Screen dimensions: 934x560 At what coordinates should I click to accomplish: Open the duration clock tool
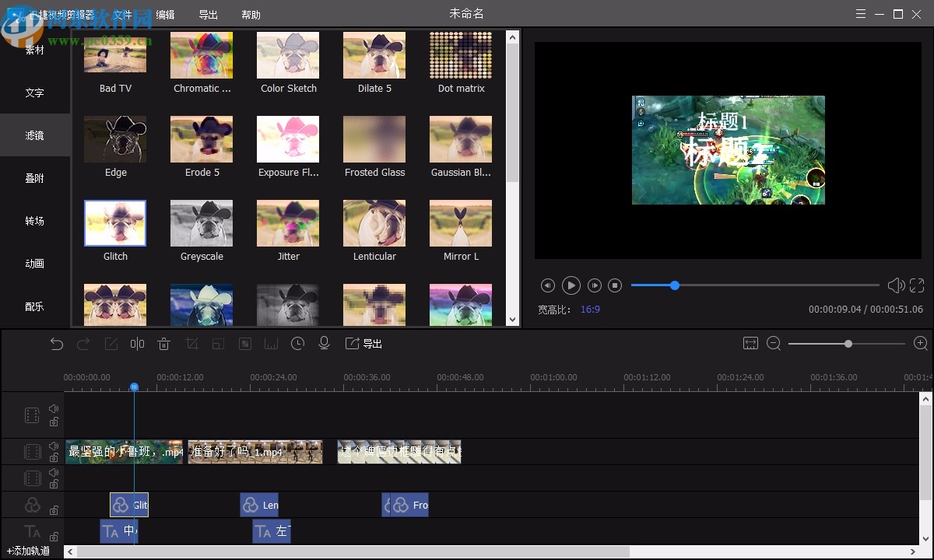297,344
